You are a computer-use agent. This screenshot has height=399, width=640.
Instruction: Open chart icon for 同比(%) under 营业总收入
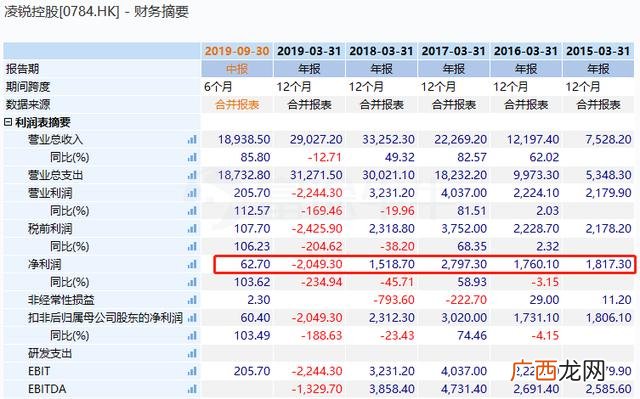(x=192, y=157)
